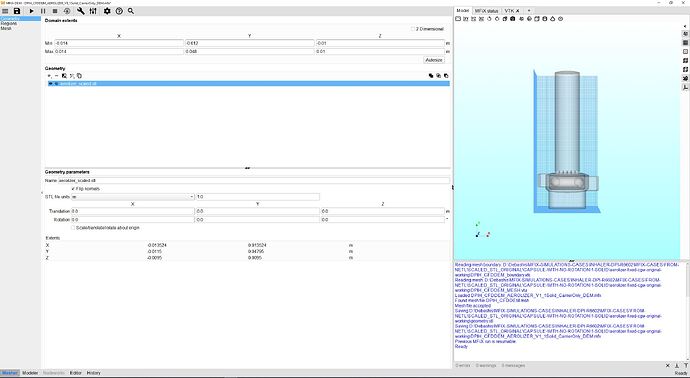Toggle the third side panel visibility icon
Image resolution: width=690 pixels, height=378 pixels.
pyautogui.click(x=685, y=51)
